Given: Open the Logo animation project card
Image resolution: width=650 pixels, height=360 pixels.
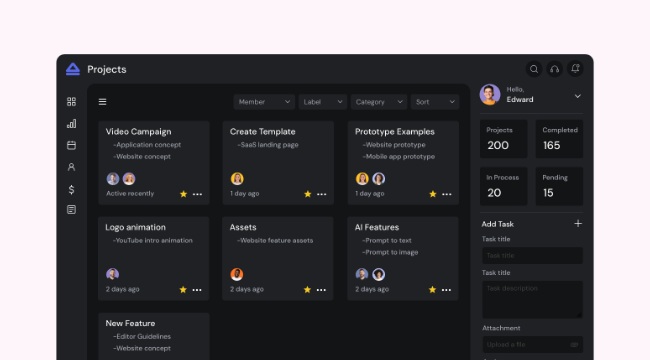Looking at the screenshot, I should coord(153,258).
